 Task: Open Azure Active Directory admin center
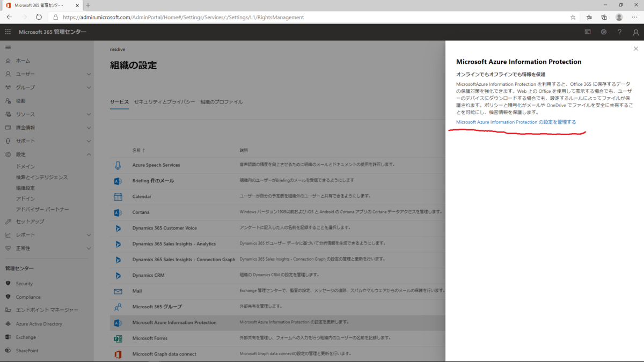[x=39, y=324]
